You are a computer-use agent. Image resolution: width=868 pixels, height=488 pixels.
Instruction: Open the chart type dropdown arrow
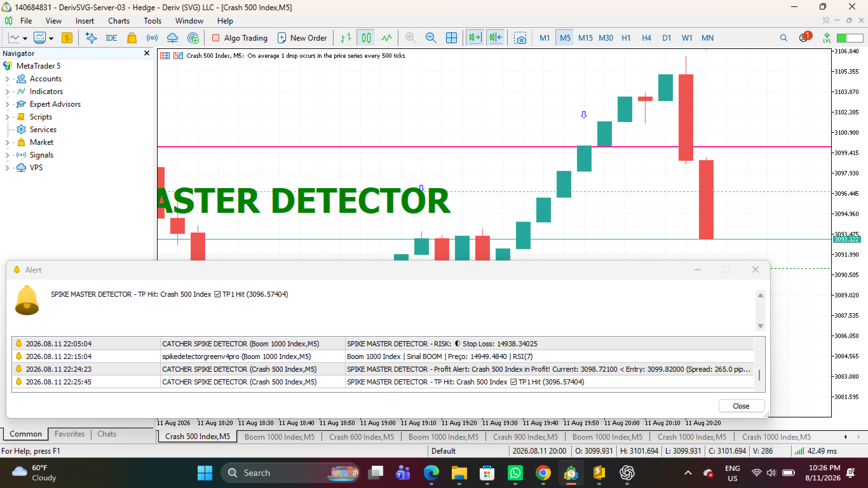click(x=25, y=39)
